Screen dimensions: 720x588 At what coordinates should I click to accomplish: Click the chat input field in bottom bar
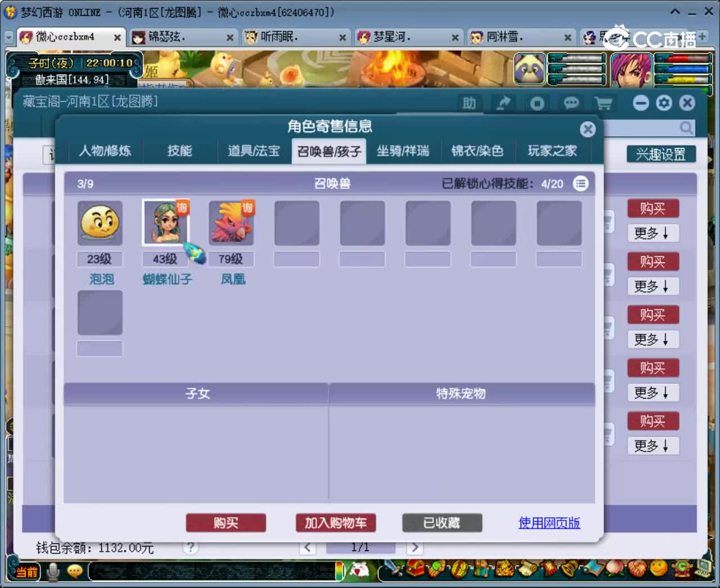coord(213,571)
